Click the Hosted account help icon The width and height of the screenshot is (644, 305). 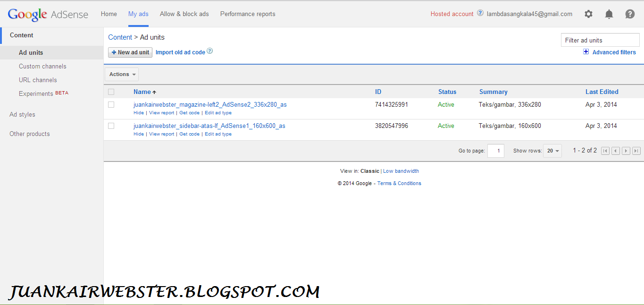pyautogui.click(x=480, y=13)
